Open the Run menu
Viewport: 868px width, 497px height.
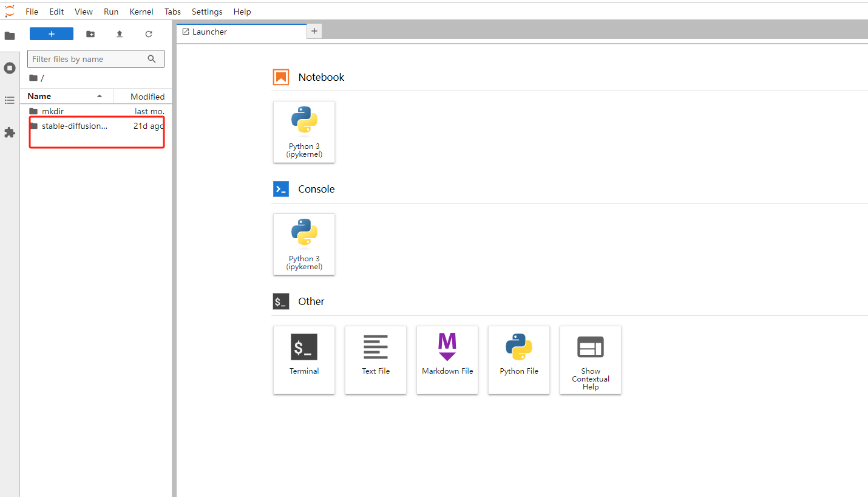[x=111, y=12]
